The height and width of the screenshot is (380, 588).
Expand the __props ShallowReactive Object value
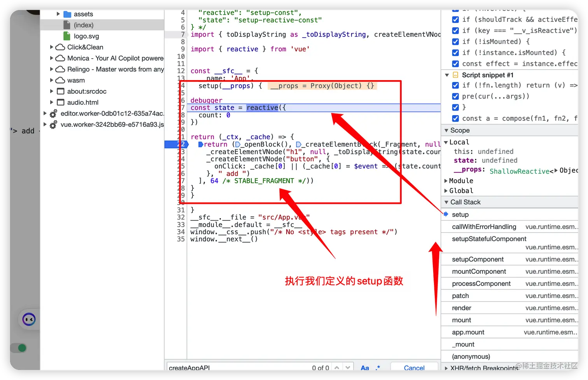(556, 170)
